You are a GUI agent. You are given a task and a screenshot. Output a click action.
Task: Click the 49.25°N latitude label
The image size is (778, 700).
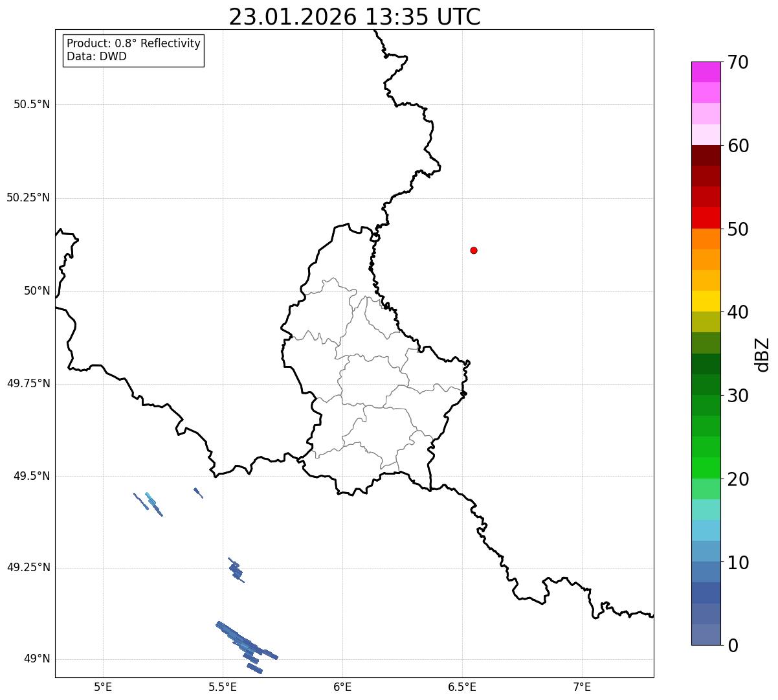[x=28, y=567]
